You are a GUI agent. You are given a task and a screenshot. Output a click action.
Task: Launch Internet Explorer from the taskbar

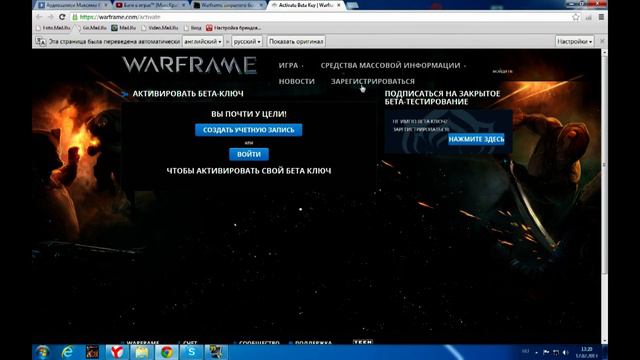[67, 352]
